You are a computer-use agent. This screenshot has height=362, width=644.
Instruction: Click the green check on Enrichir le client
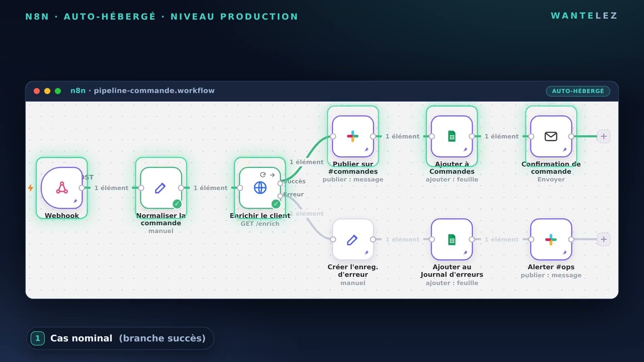276,204
